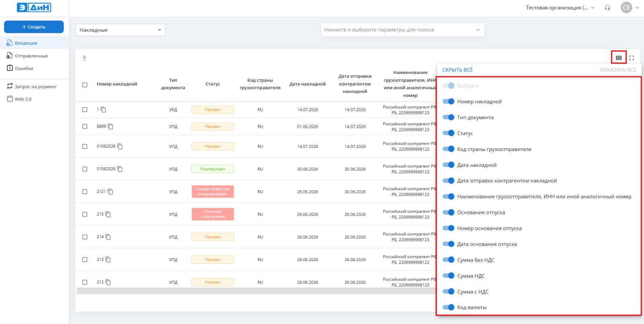
Task: Open the support headset icon
Action: tap(607, 8)
